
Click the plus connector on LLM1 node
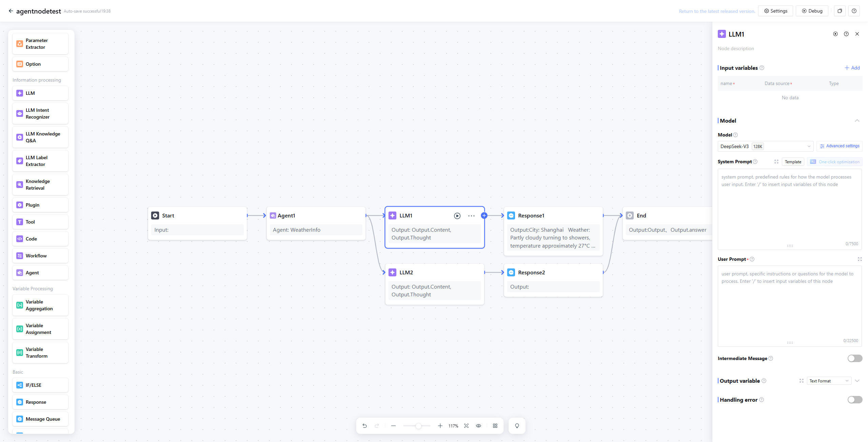point(484,215)
